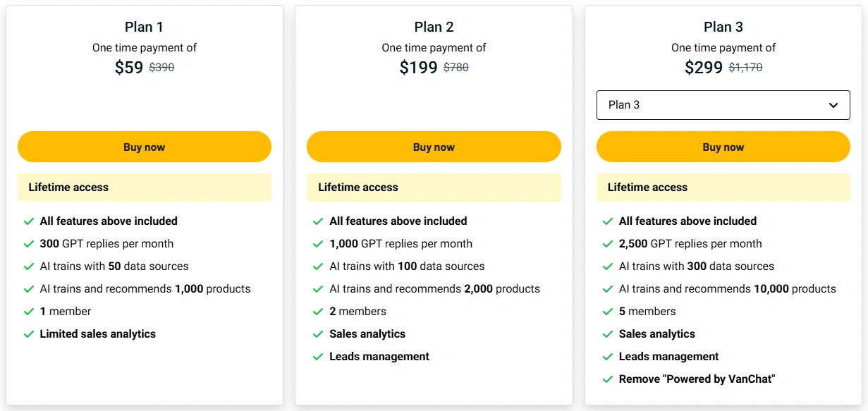
Task: Click Plan 3 Lifetime access banner
Action: [x=723, y=188]
